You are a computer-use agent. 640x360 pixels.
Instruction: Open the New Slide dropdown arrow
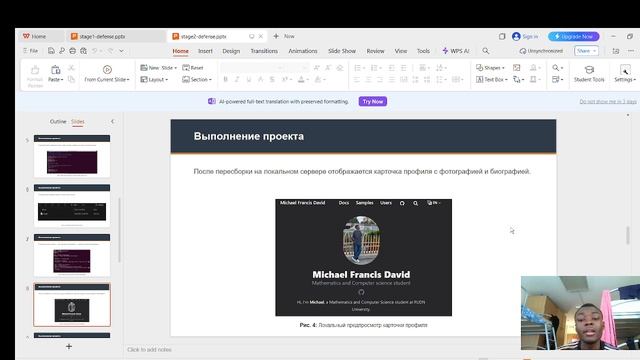(176, 68)
